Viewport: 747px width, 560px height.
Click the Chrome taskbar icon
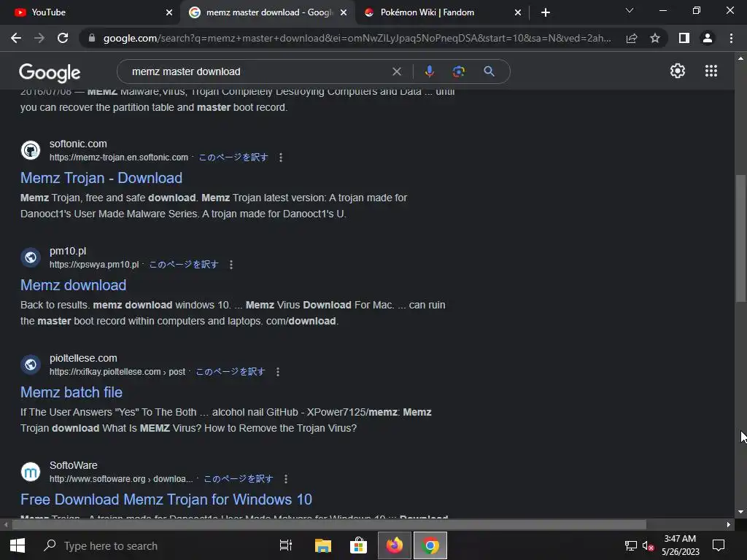coord(430,545)
